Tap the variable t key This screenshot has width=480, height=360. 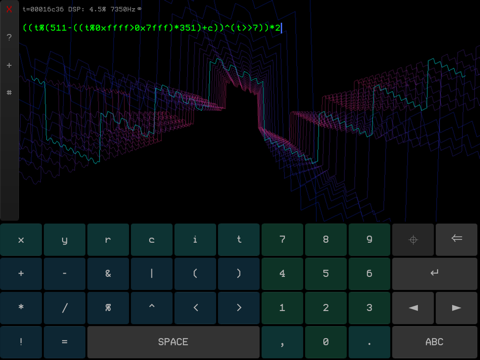tap(239, 240)
